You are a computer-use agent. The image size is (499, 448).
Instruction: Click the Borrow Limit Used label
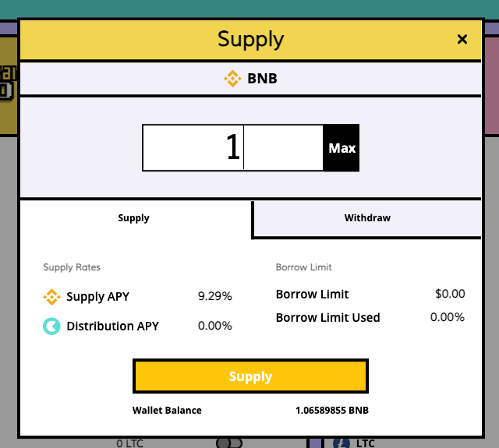coord(327,318)
